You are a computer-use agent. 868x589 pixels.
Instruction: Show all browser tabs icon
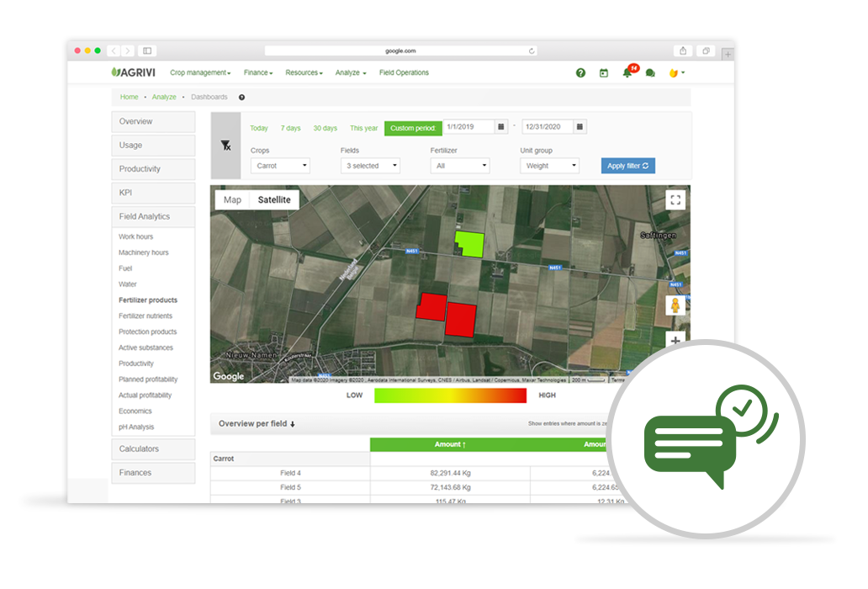tap(706, 51)
